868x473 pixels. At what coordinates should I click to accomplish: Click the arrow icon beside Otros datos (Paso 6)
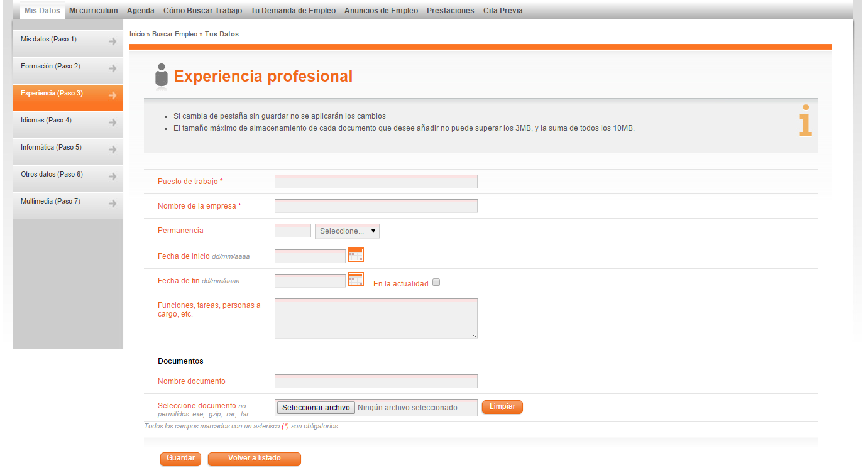click(113, 177)
